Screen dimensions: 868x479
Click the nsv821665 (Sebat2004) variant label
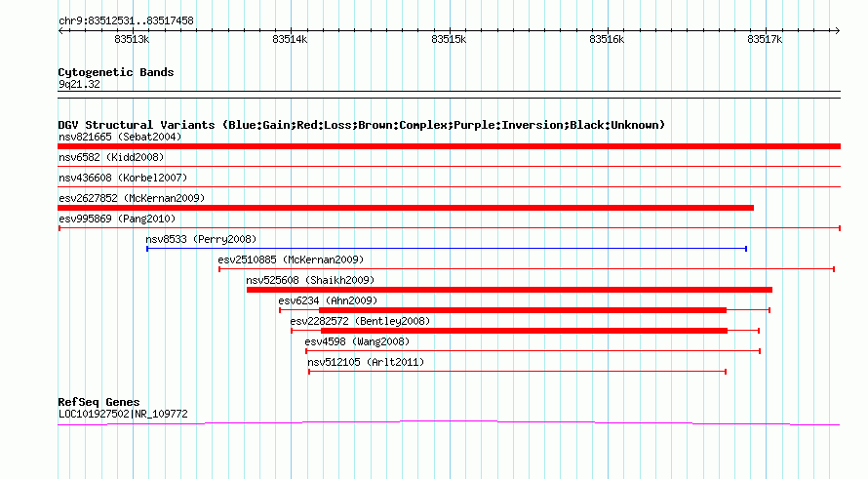(x=120, y=137)
